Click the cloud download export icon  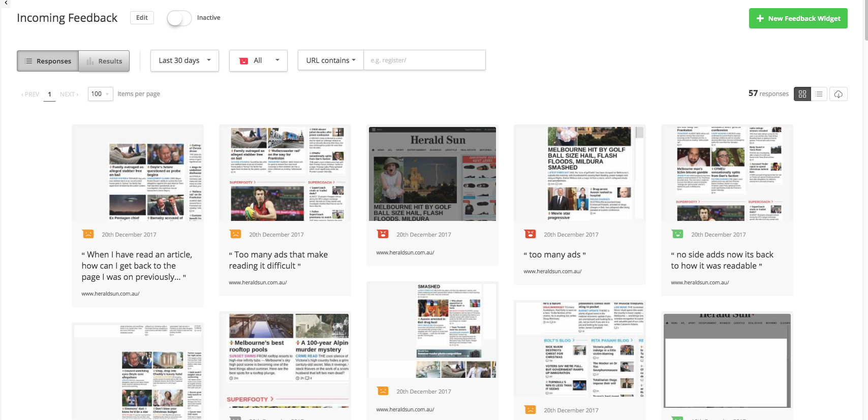(x=839, y=94)
